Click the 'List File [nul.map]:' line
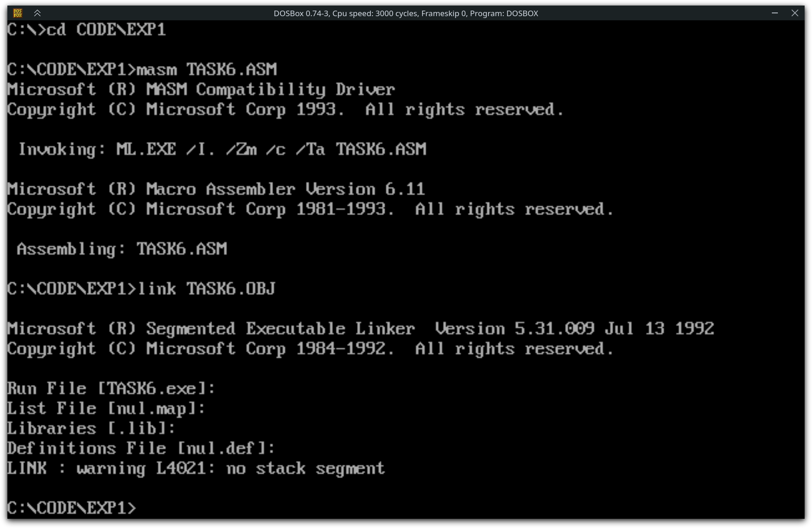 pos(106,408)
